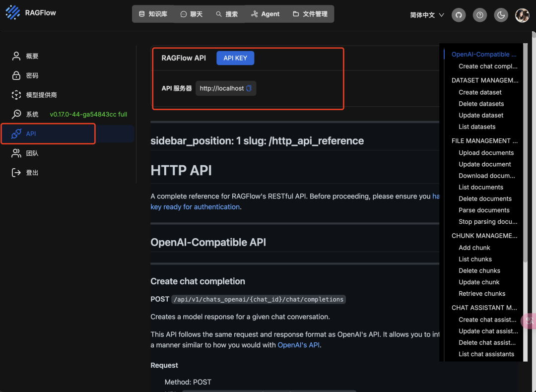Screen dimensions: 536x392
Task: Open the GitHub repository icon
Action: [459, 15]
